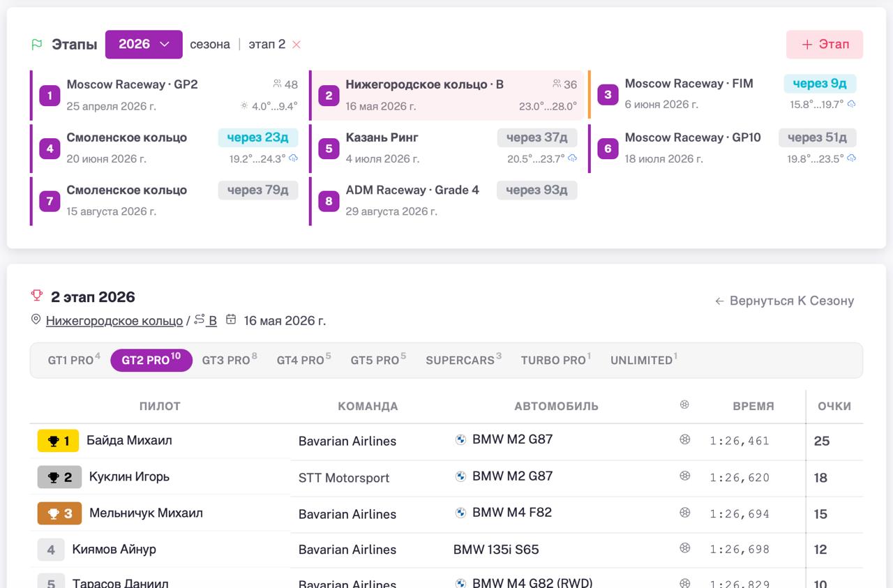Open stage 7 Смоленское кольцо dated 15 августа
This screenshot has width=893, height=588.
tap(168, 201)
